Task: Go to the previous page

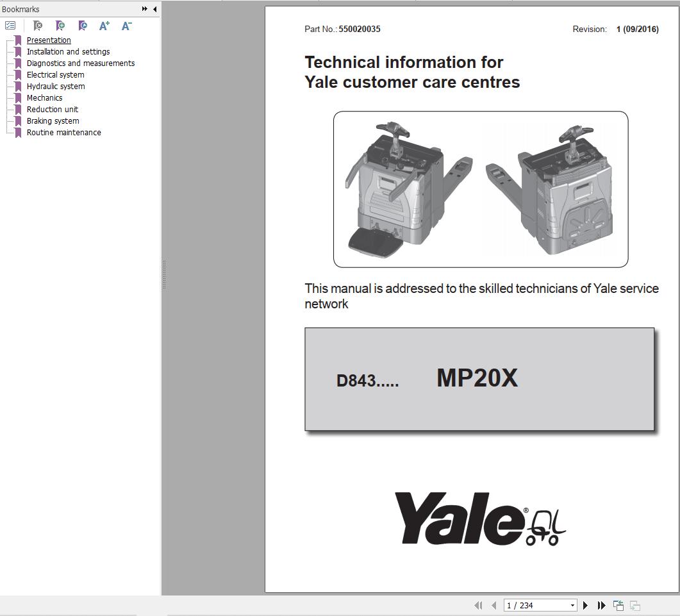Action: [x=494, y=605]
